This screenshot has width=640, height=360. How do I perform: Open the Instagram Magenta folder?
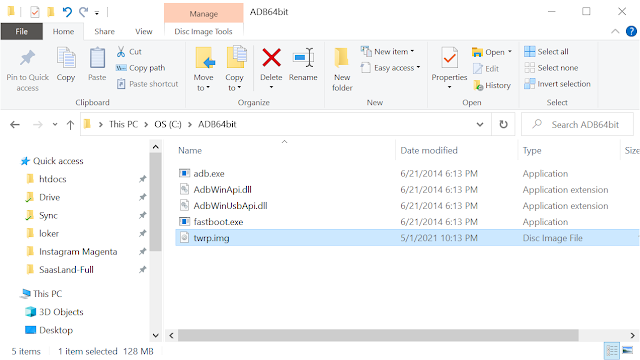[x=78, y=251]
